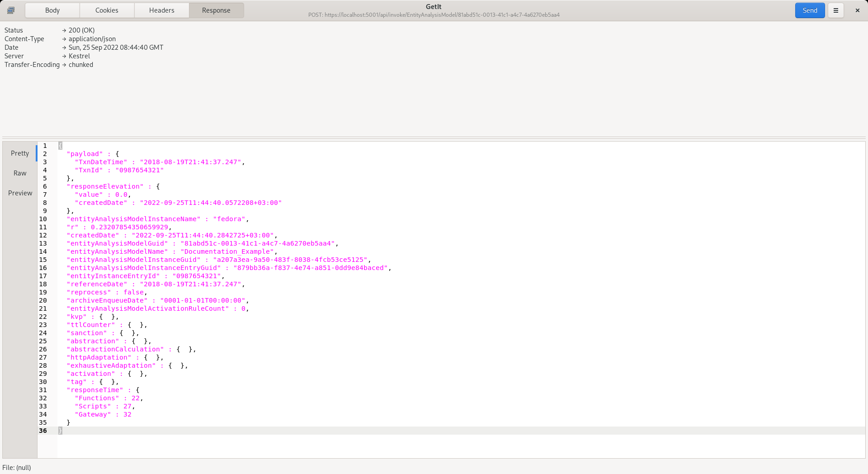868x474 pixels.
Task: Click the "Scripts" : 27 line
Action: pos(105,406)
